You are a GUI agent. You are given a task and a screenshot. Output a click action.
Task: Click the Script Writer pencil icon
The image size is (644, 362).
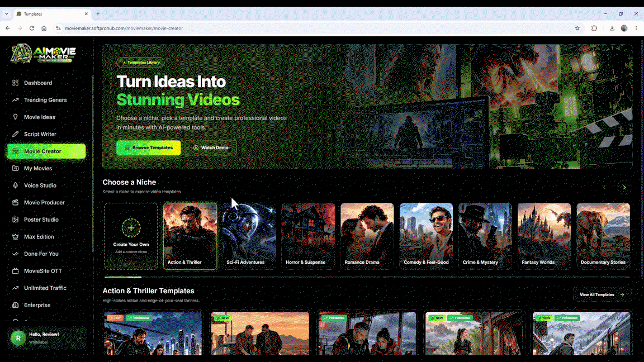pos(15,134)
